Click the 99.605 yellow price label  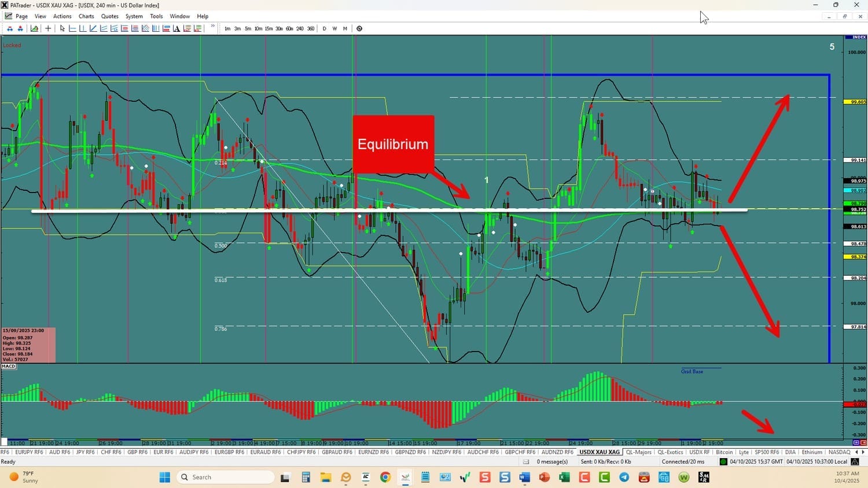[855, 102]
